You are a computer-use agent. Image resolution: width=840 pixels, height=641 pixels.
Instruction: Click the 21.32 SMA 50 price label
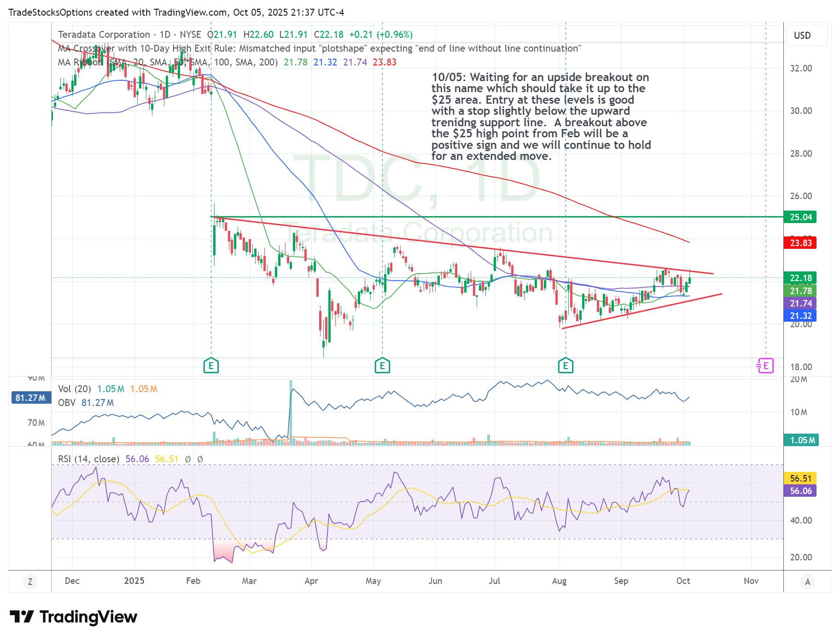800,316
